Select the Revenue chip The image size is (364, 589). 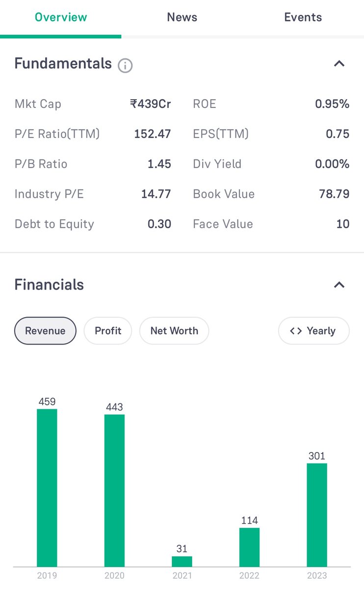(x=45, y=331)
